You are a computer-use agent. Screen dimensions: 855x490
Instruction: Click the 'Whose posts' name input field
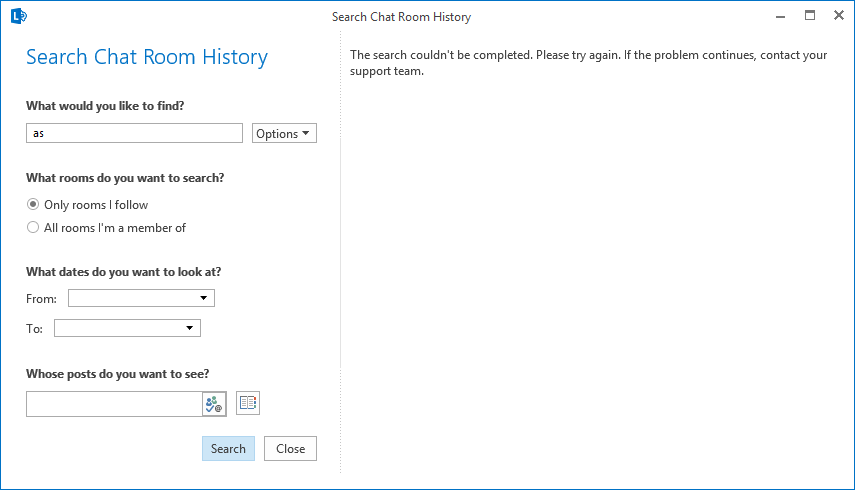tap(115, 404)
